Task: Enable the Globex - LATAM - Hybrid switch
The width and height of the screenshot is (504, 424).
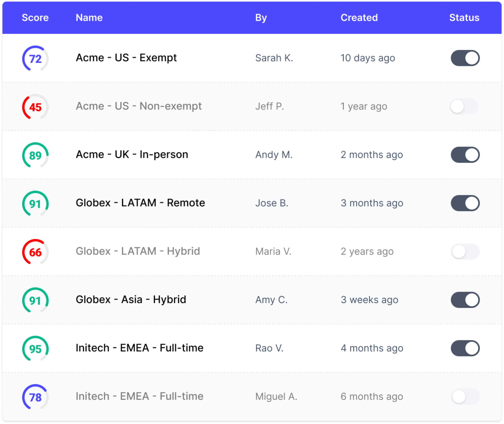Action: point(465,251)
